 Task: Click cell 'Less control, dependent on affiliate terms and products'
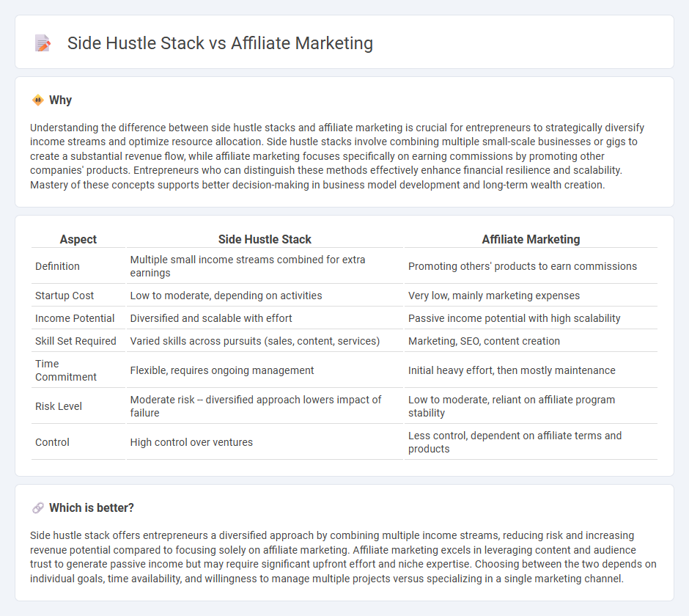click(531, 442)
